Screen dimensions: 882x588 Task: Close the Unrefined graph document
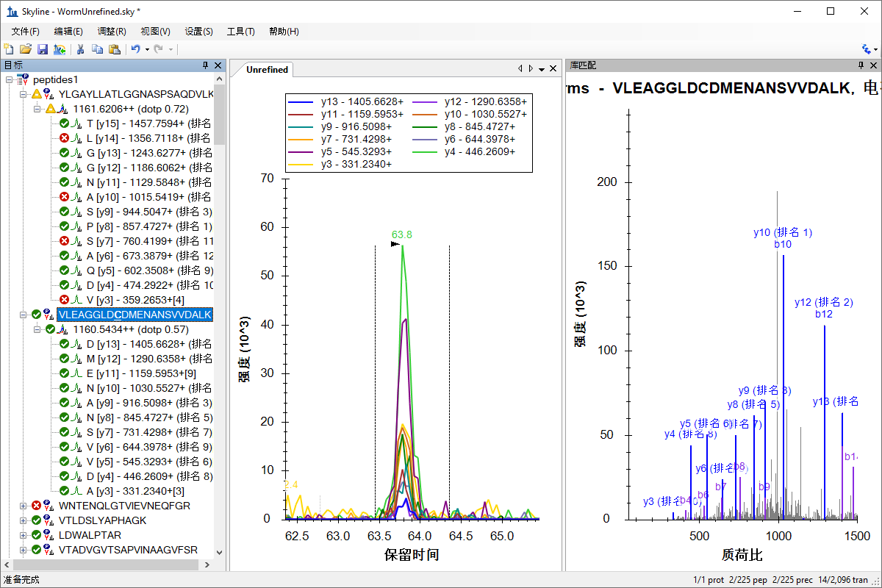553,68
